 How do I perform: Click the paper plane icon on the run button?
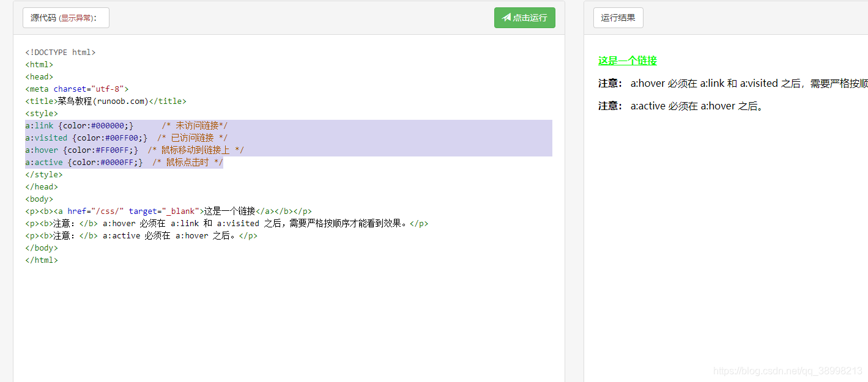pos(506,18)
